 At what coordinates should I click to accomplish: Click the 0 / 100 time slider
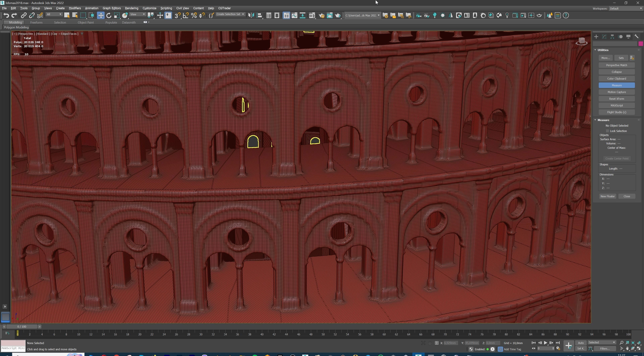22,326
